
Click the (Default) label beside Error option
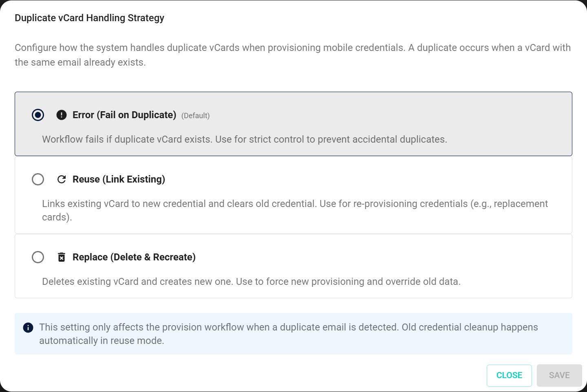(x=196, y=115)
